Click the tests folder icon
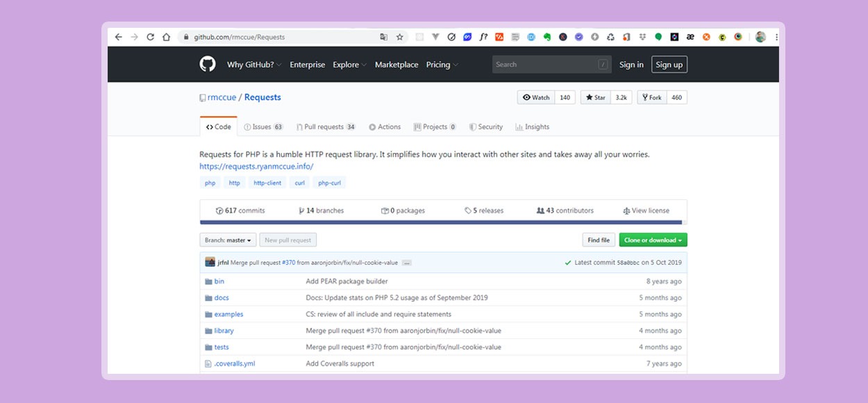 point(208,347)
